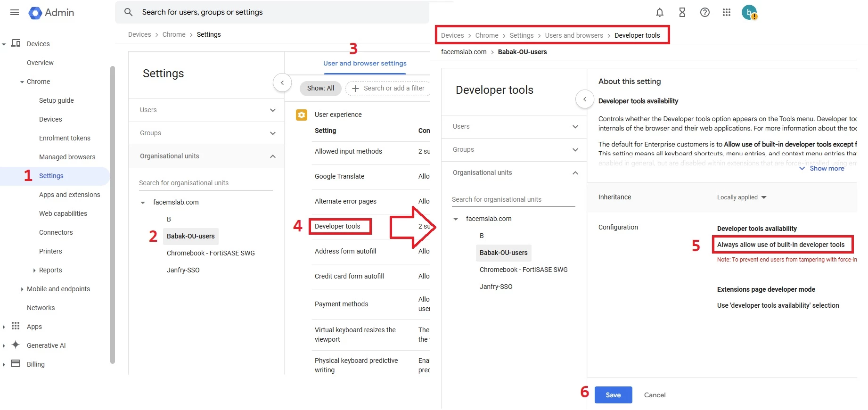
Task: Click the account avatar icon
Action: (749, 12)
